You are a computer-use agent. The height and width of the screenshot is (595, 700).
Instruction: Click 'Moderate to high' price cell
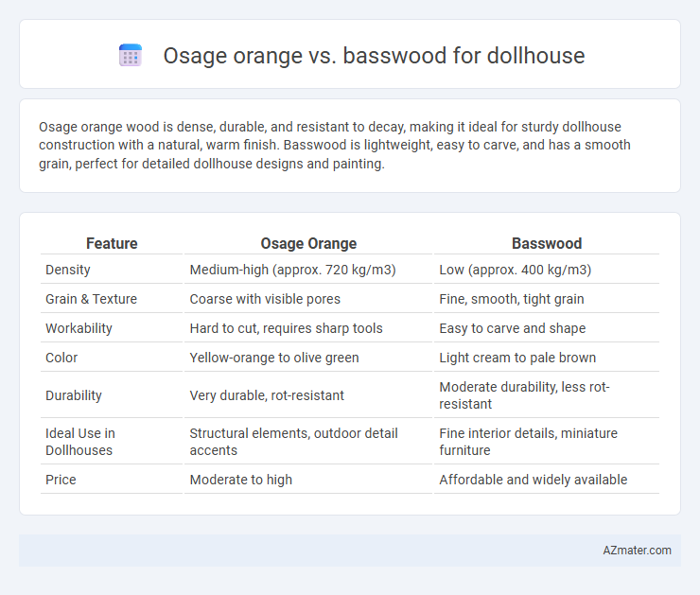click(x=240, y=480)
